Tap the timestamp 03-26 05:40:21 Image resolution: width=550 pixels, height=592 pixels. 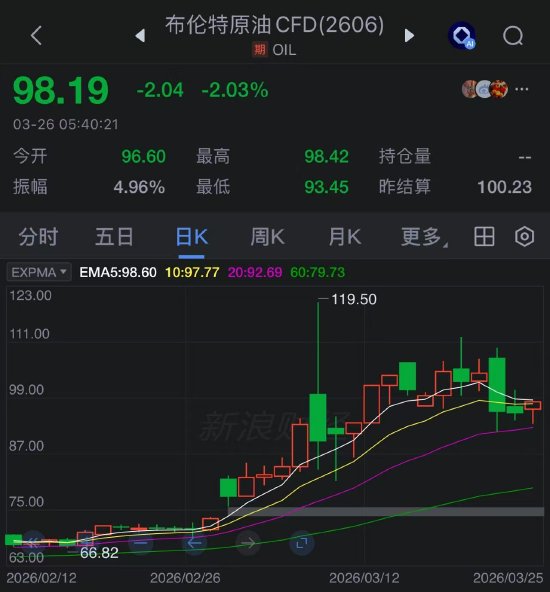[x=66, y=124]
